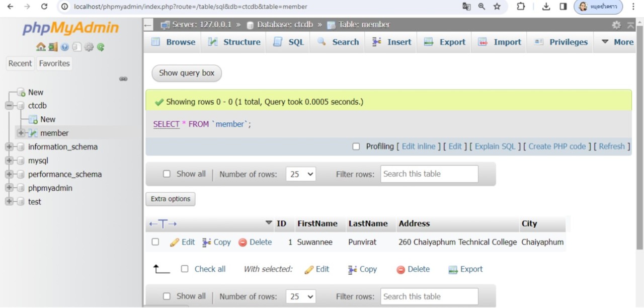Open the upper Number of rows dropdown
644x308 pixels.
pyautogui.click(x=300, y=174)
